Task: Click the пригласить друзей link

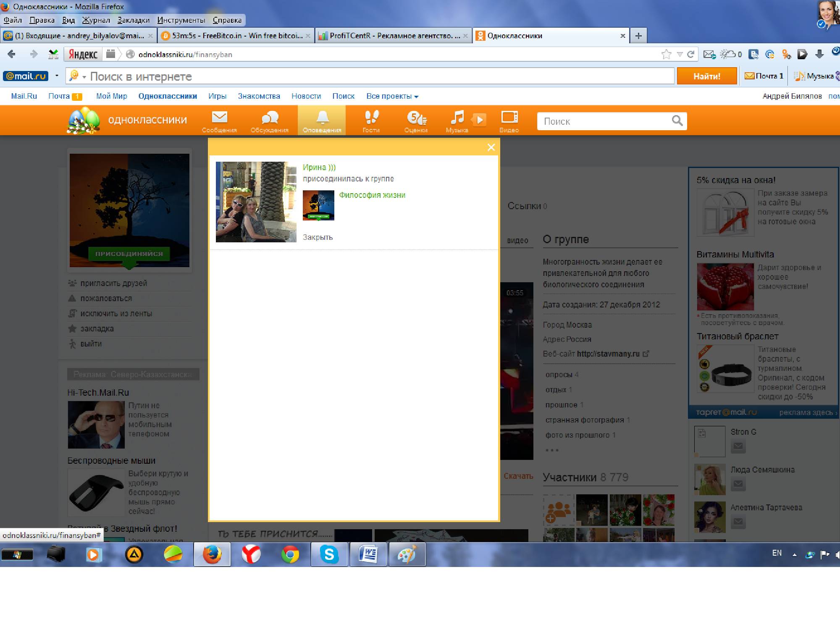Action: point(113,283)
